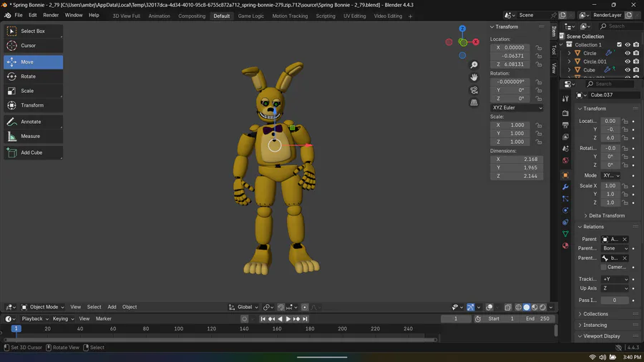This screenshot has height=362, width=644.
Task: Hide Circle object with eye icon
Action: tap(628, 54)
